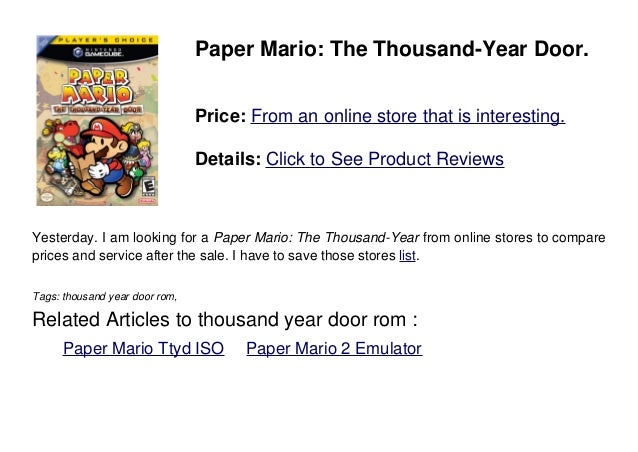Screen dimensions: 638x452
Task: Click the Tags: thousand year door rom line
Action: tap(105, 296)
